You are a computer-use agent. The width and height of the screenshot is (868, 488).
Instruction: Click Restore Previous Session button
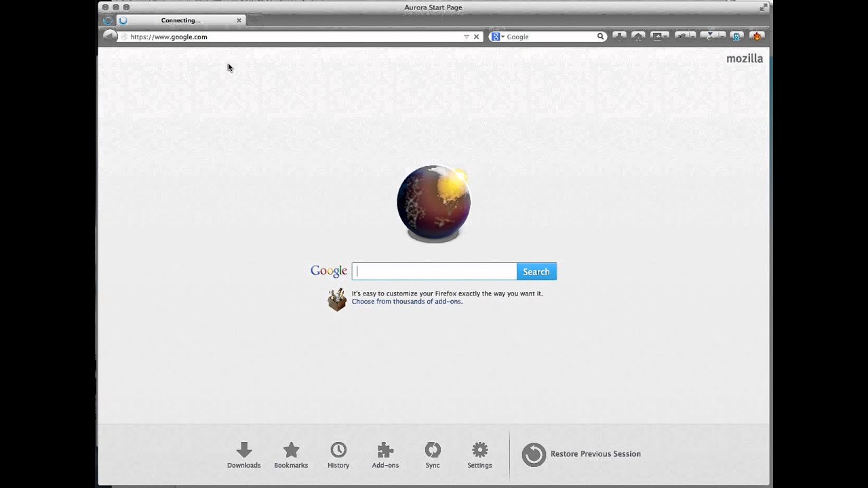tap(581, 454)
